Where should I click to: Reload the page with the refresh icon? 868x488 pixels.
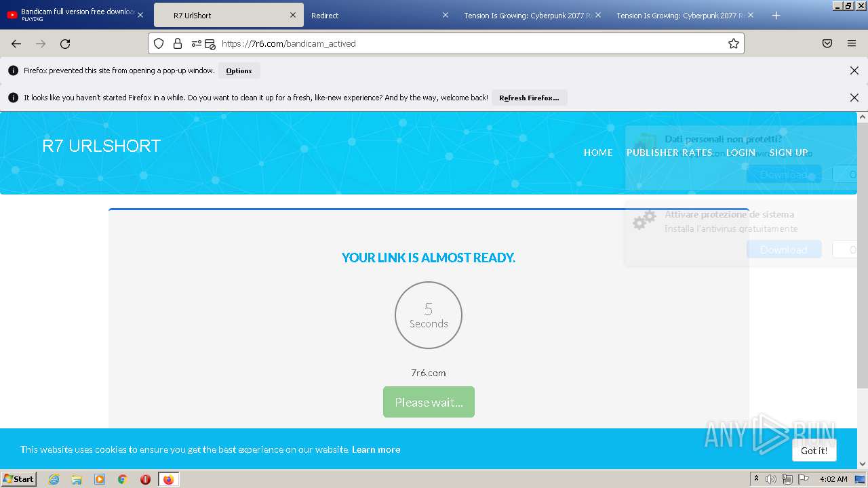65,43
